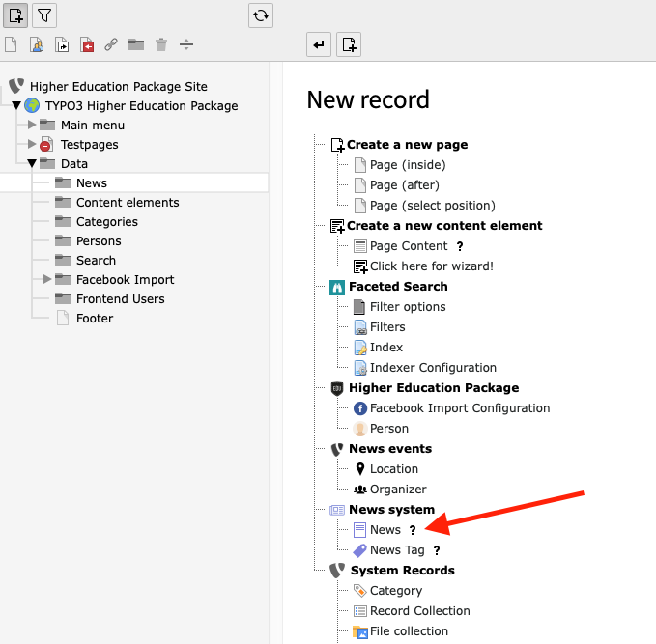Create a new Indexer Configuration record
The image size is (656, 644).
[433, 368]
